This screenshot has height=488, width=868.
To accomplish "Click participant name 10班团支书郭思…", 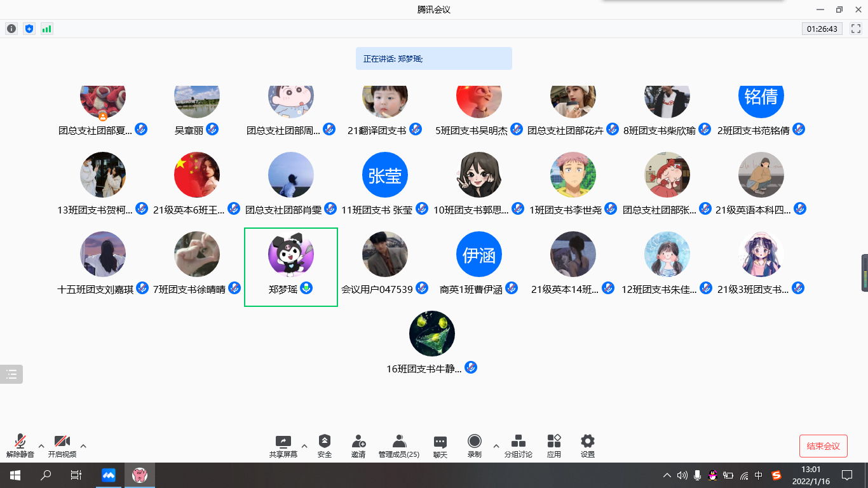I will point(471,210).
